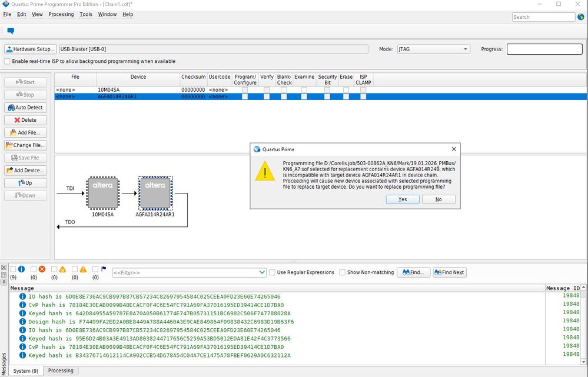Click the USB-Blaster [USB-0] hardware field

point(214,49)
